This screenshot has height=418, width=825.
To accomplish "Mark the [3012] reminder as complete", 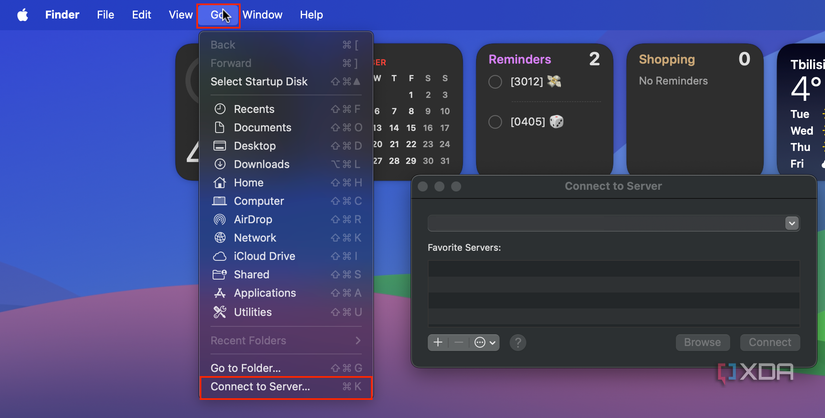I will click(495, 82).
